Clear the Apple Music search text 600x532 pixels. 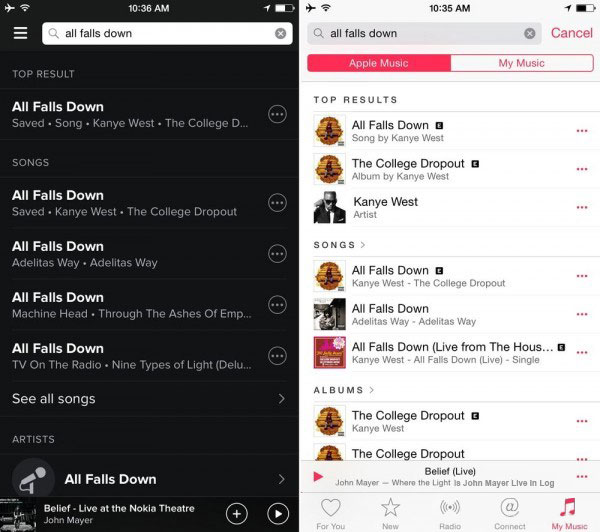530,34
